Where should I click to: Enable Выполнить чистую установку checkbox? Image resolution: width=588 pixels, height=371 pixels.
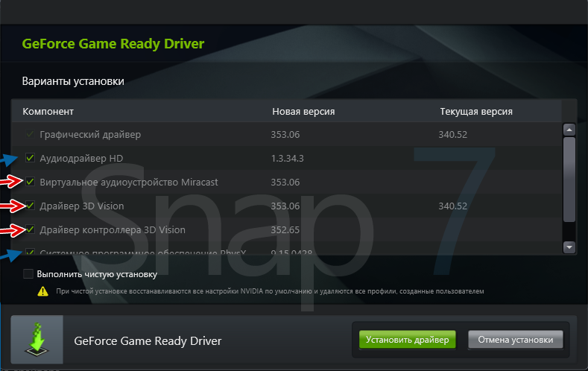(28, 274)
